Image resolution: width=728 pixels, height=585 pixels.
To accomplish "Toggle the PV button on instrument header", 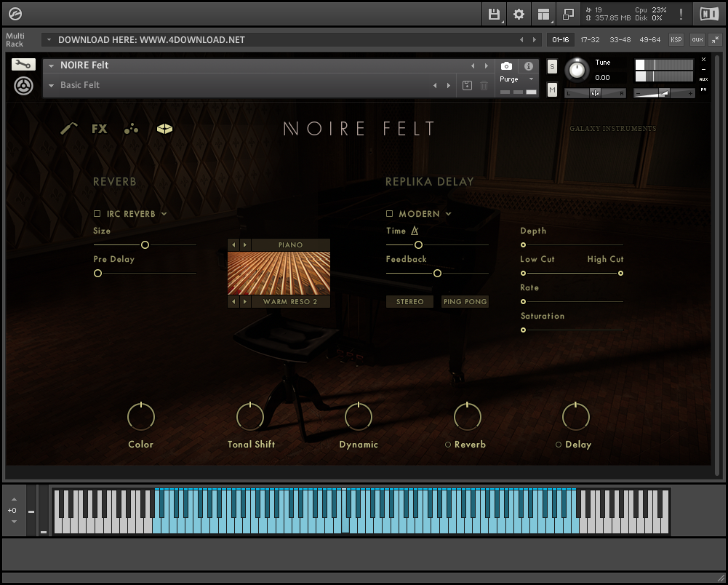I will point(703,89).
